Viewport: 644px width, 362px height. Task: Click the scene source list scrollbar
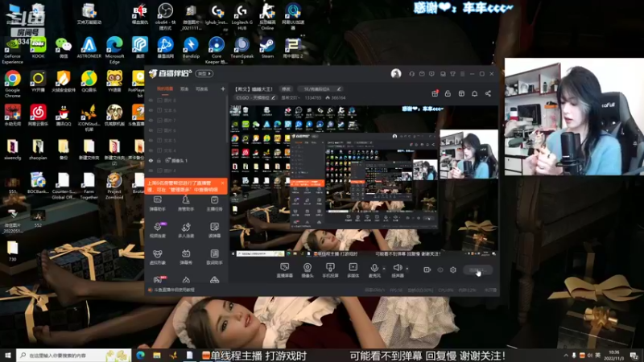pos(227,119)
